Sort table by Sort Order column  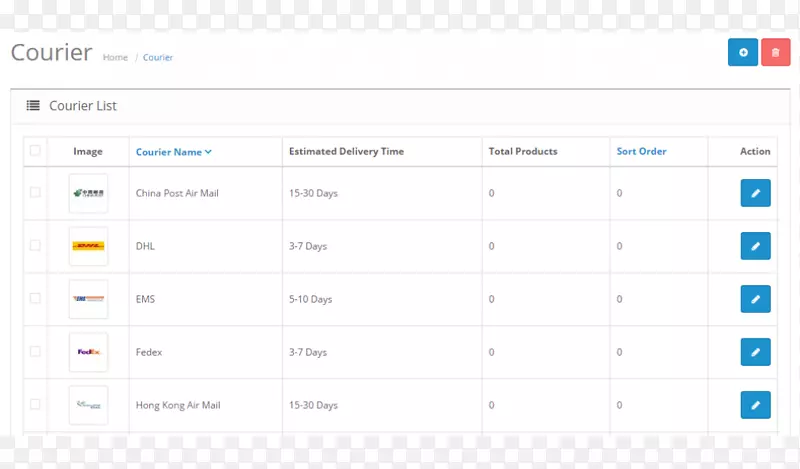pos(641,152)
